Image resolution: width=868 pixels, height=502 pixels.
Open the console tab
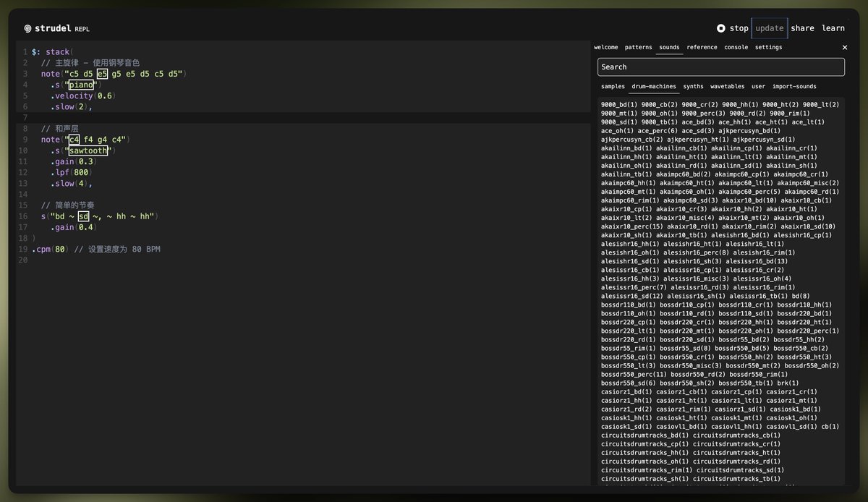click(736, 47)
